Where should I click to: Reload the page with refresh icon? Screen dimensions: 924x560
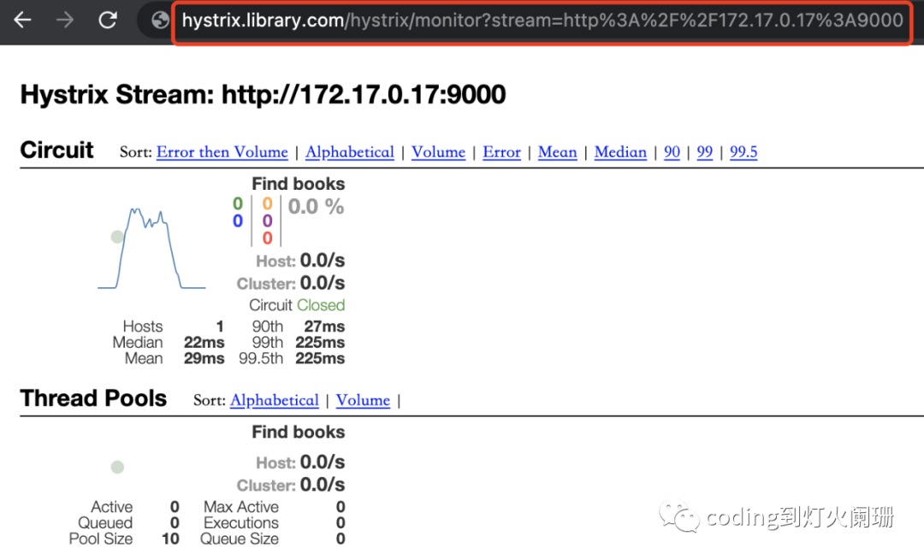point(107,20)
